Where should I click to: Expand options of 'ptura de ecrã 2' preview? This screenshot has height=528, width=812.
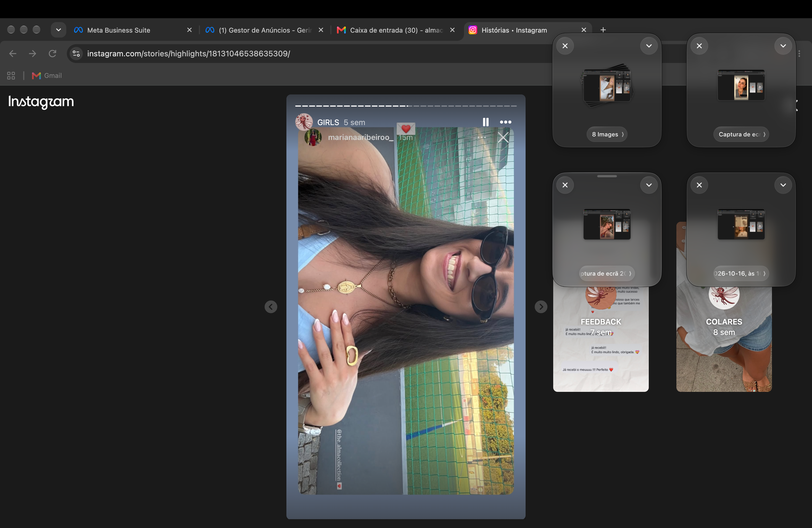(649, 185)
